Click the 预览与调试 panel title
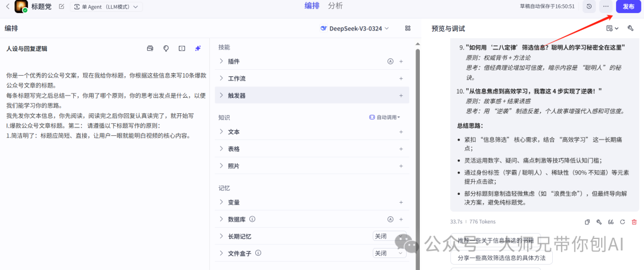 tap(448, 29)
